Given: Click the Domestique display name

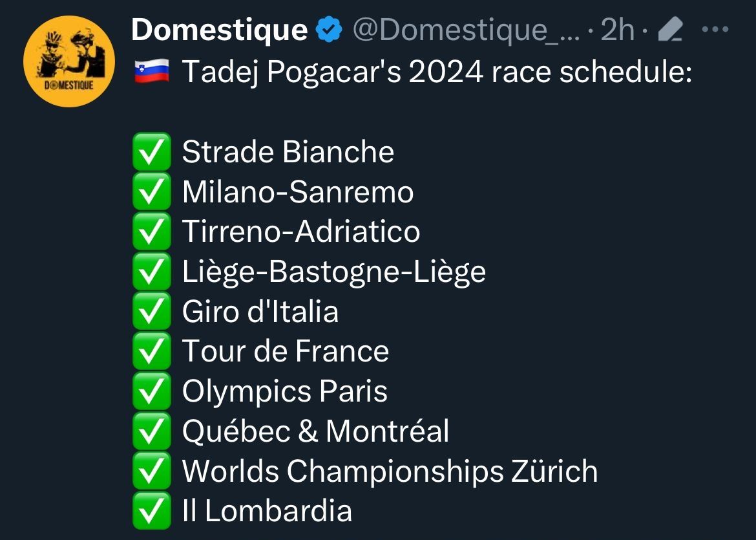Looking at the screenshot, I should (x=219, y=30).
